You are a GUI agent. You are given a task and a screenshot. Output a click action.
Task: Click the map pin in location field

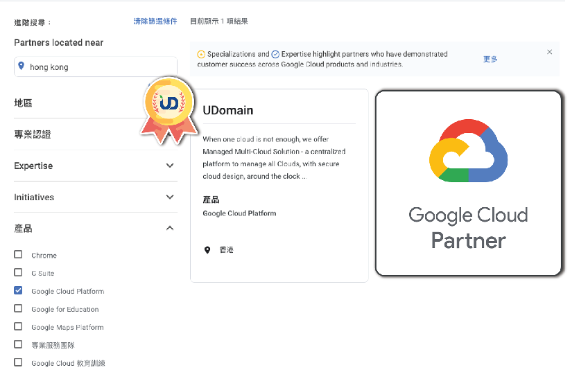(x=21, y=67)
